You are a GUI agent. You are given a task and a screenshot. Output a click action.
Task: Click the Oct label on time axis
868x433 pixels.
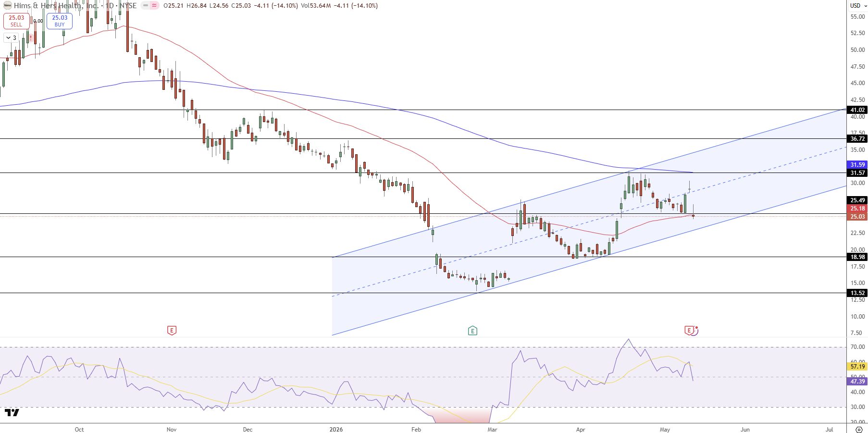pos(79,430)
